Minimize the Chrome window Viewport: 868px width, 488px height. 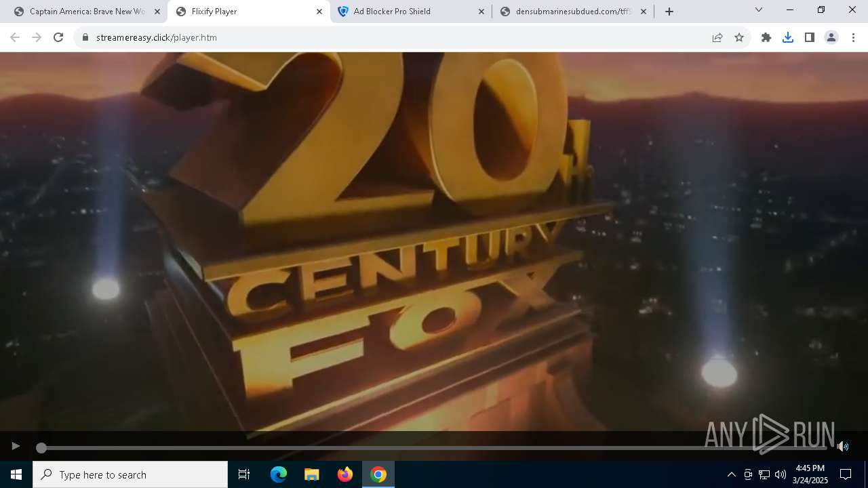(x=790, y=10)
